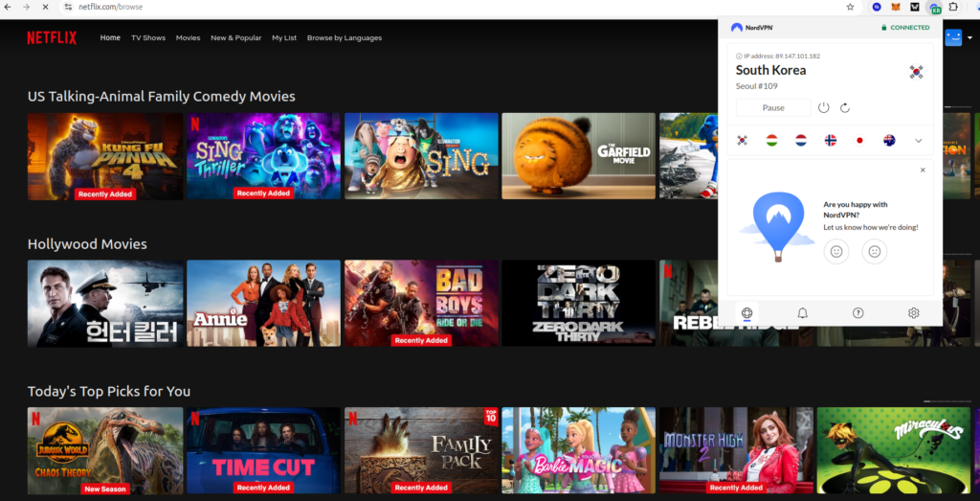Open the black-and-white W extension icon
The height and width of the screenshot is (501, 980).
point(915,7)
